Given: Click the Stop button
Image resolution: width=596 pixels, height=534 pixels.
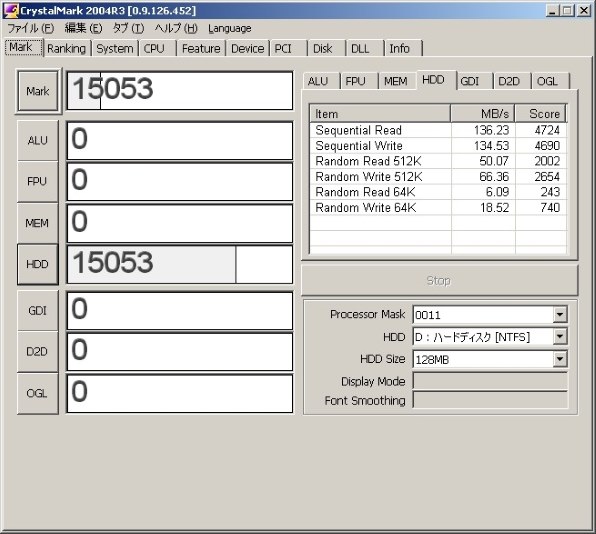Looking at the screenshot, I should [439, 280].
